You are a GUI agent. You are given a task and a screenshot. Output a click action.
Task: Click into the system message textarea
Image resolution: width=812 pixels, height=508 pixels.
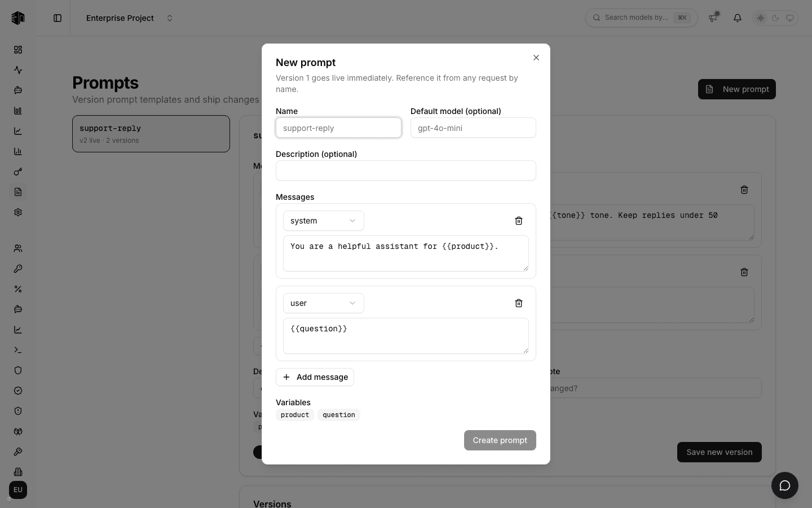[406, 253]
